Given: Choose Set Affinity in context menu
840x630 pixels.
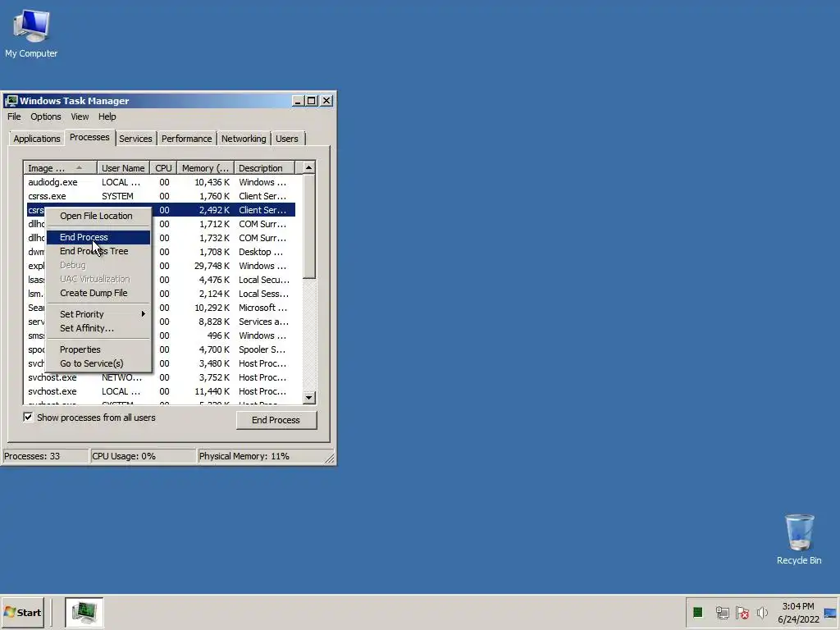Looking at the screenshot, I should pos(98,328).
